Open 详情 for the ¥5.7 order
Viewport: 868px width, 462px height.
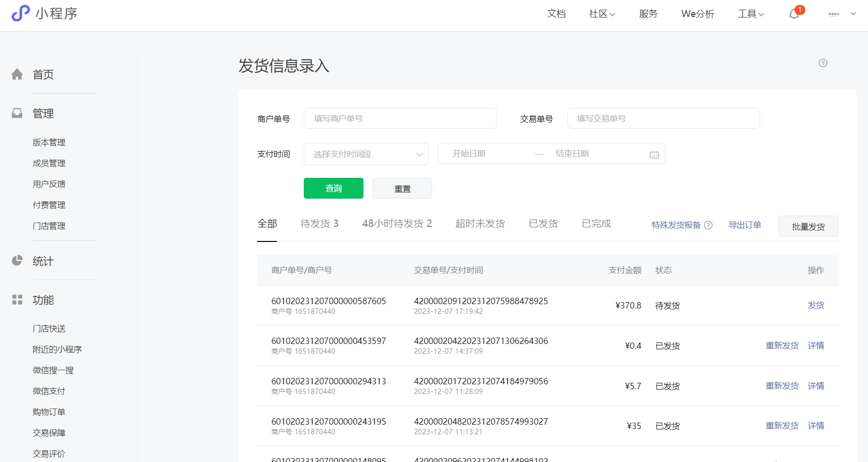pos(816,386)
